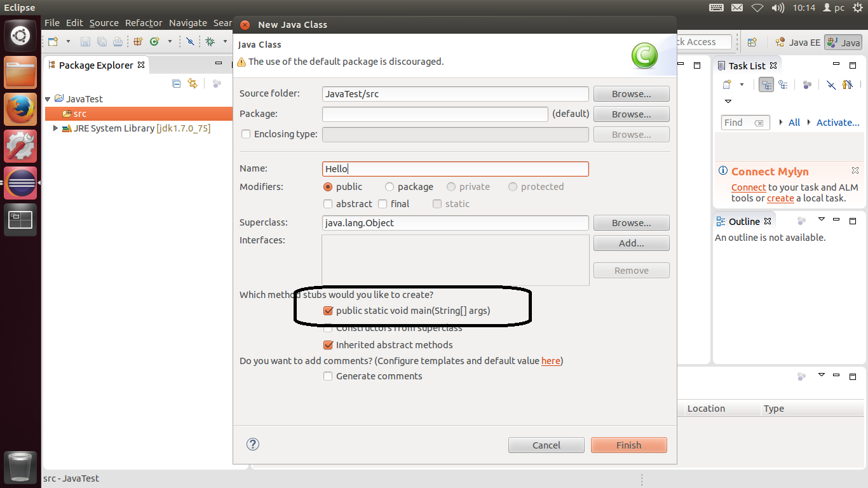868x488 pixels.
Task: Open the dropdown arrow next to New wizard icon
Action: (x=67, y=42)
